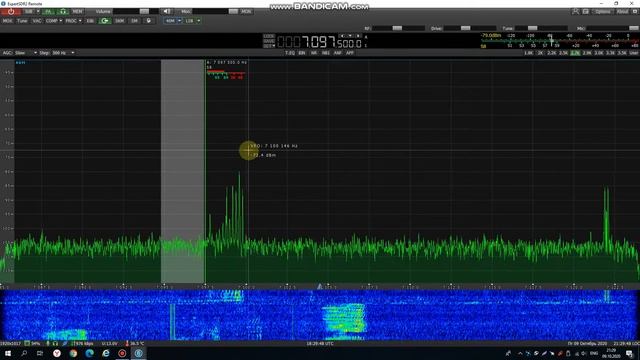640x360 pixels.
Task: Open Yandex browser from taskbar
Action: (57, 353)
